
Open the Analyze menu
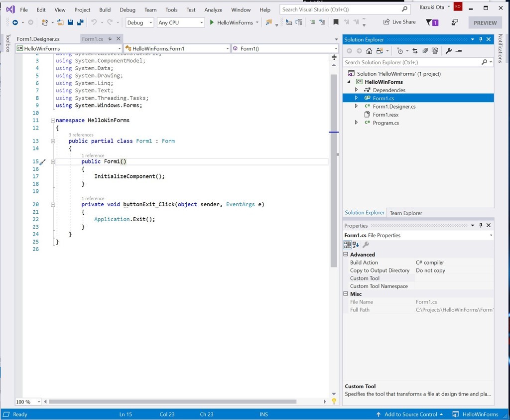(x=213, y=10)
